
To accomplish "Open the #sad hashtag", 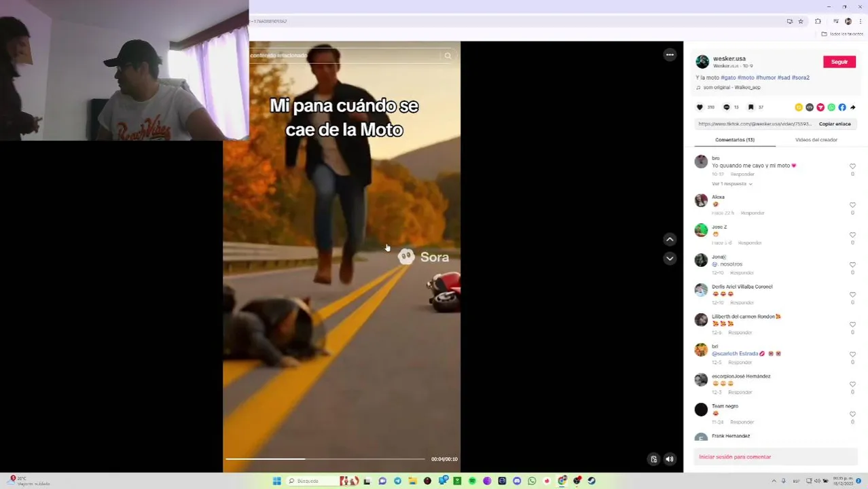I will tap(784, 77).
